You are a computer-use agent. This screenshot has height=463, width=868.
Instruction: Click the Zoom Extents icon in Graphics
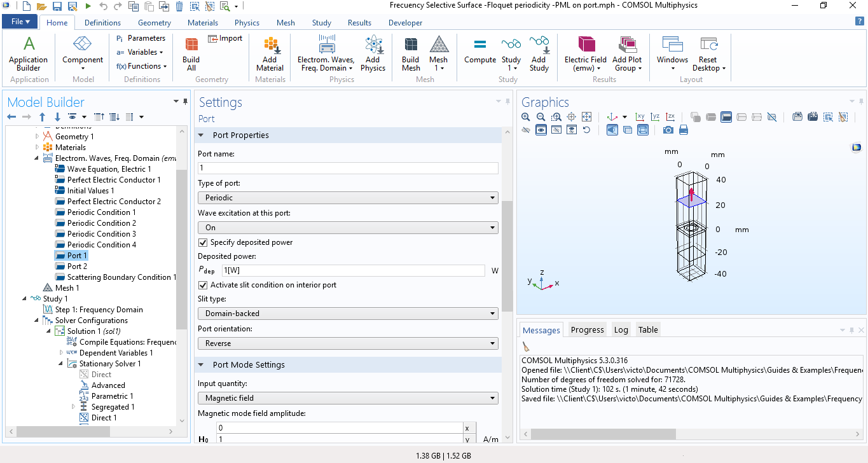click(x=586, y=117)
